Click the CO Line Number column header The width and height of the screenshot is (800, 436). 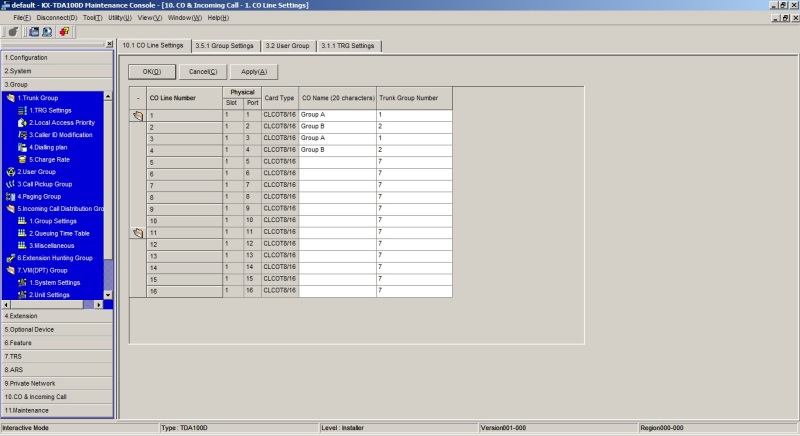coord(184,98)
